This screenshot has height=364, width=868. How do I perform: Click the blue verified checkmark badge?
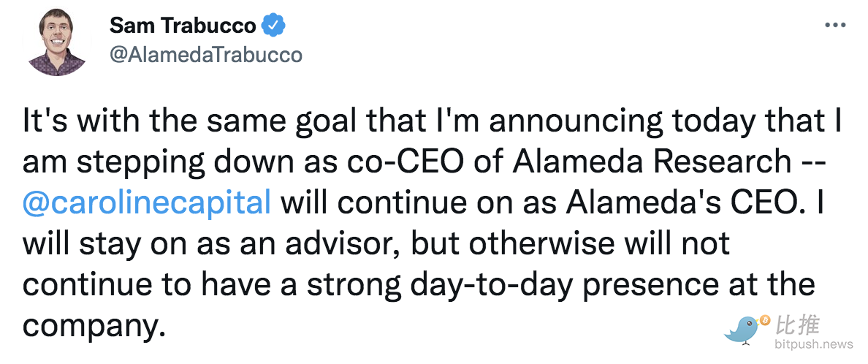click(274, 26)
